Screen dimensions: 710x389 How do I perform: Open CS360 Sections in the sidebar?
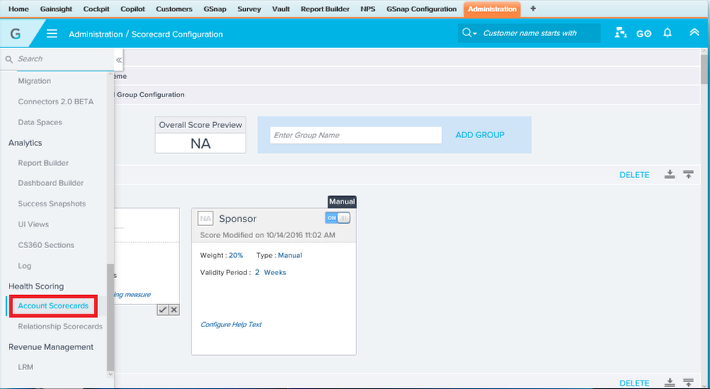46,245
